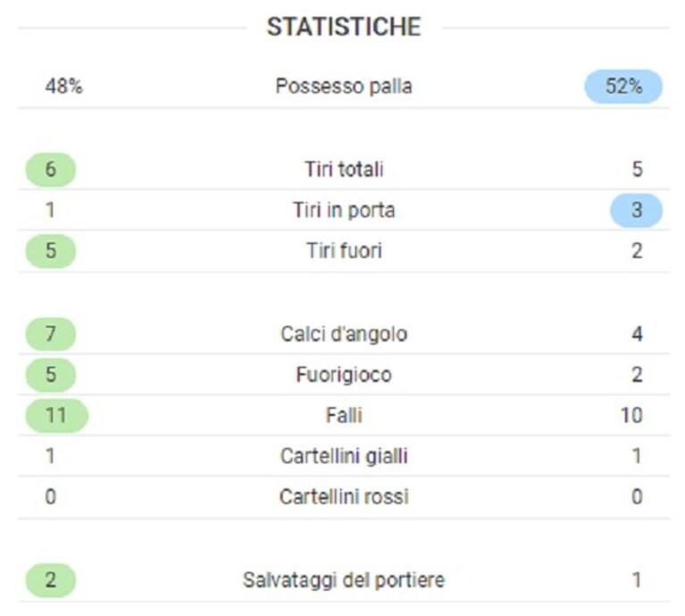The width and height of the screenshot is (685, 616).
Task: Select the Tiri fuori label
Action: pyautogui.click(x=344, y=251)
